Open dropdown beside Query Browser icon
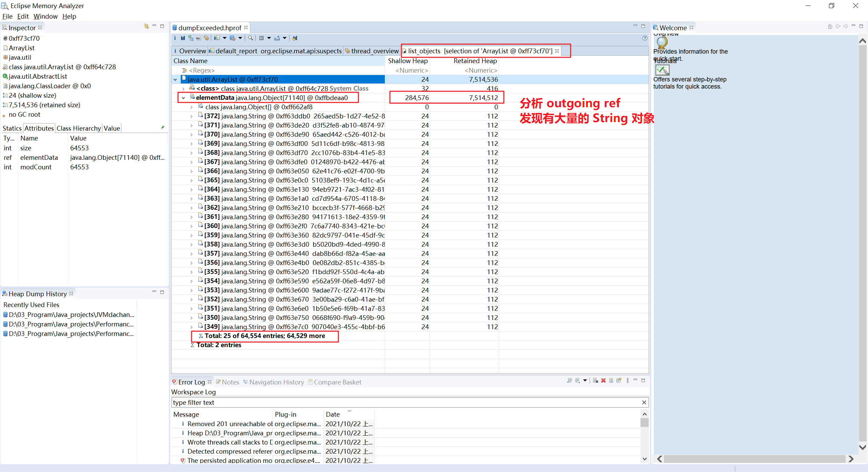The height and width of the screenshot is (472, 868). pos(240,38)
